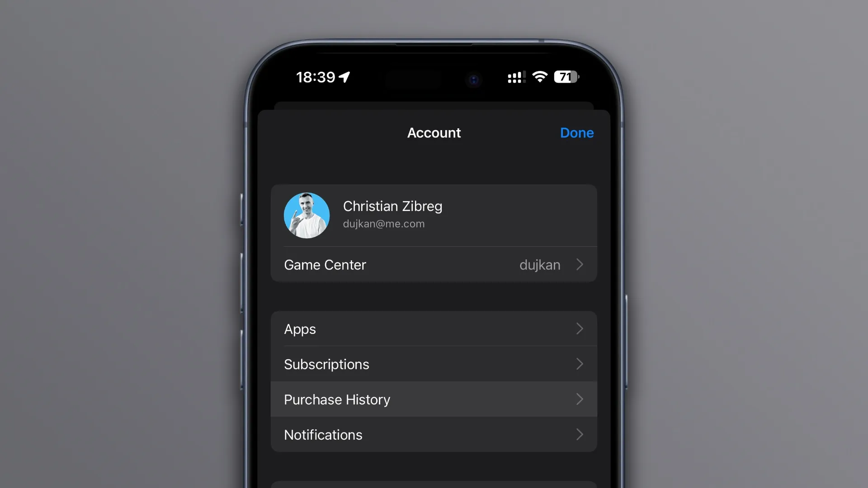Select the Subscriptions menu item

434,363
